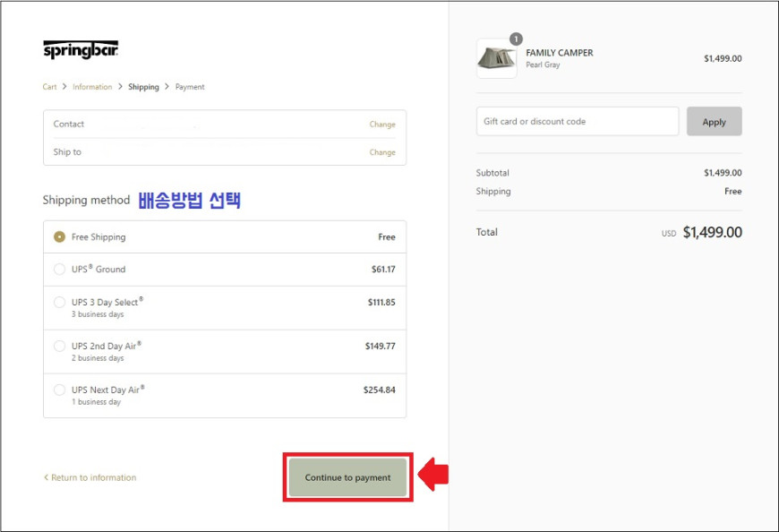Focus the Gift card or discount code field
Viewport: 779px width, 532px height.
[x=578, y=121]
